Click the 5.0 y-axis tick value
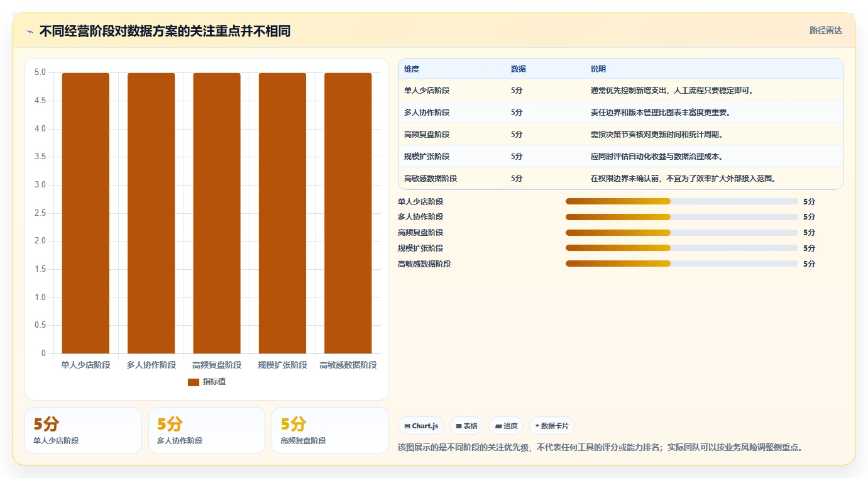 click(40, 72)
